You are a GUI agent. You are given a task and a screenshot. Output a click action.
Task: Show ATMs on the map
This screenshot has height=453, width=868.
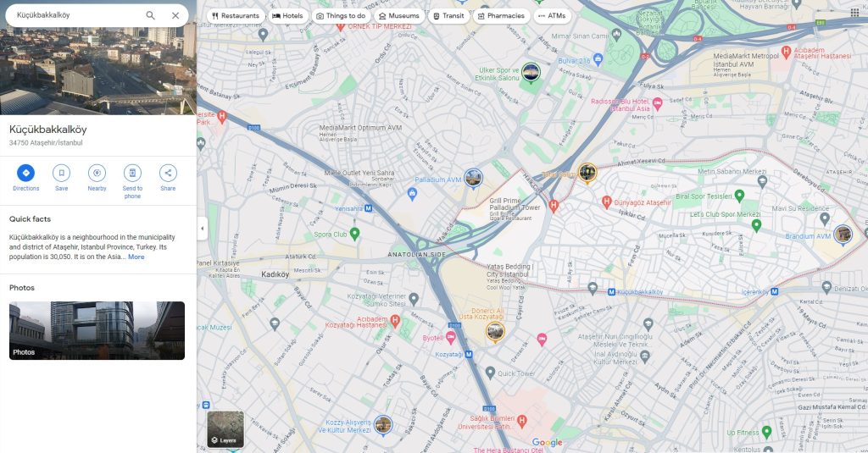[552, 15]
